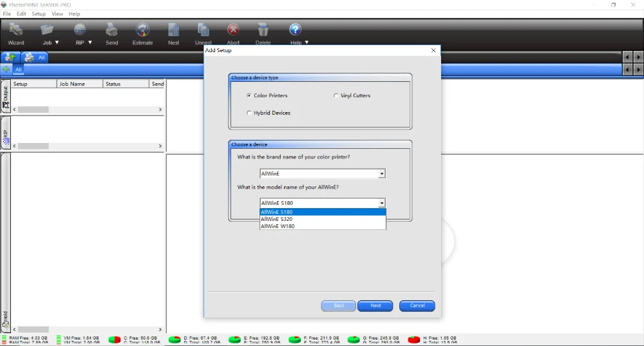Open the View menu
The image size is (644, 346).
pos(57,14)
